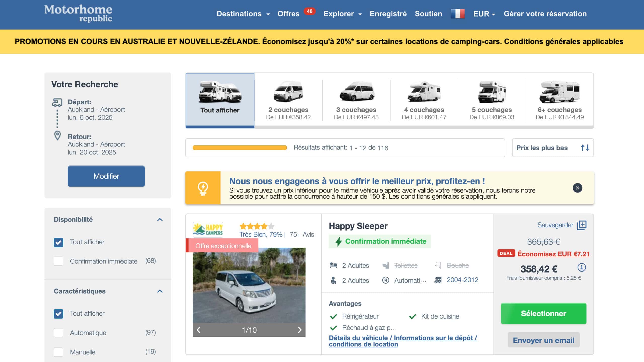Screen dimensions: 644x362
Task: Open the Soutien menu item
Action: pyautogui.click(x=428, y=14)
